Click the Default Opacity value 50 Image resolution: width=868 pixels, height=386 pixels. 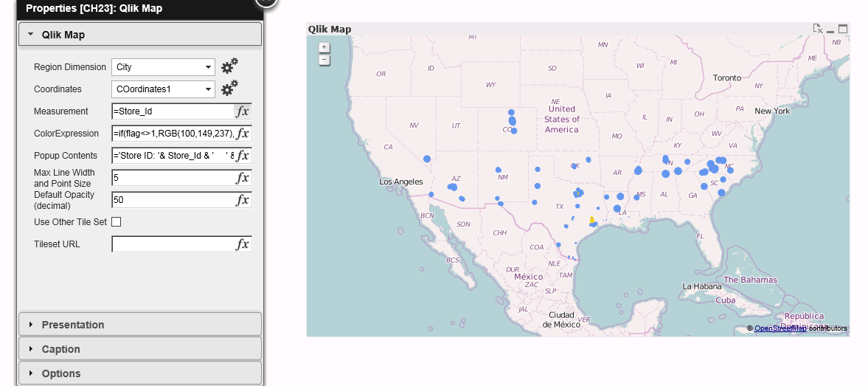173,200
